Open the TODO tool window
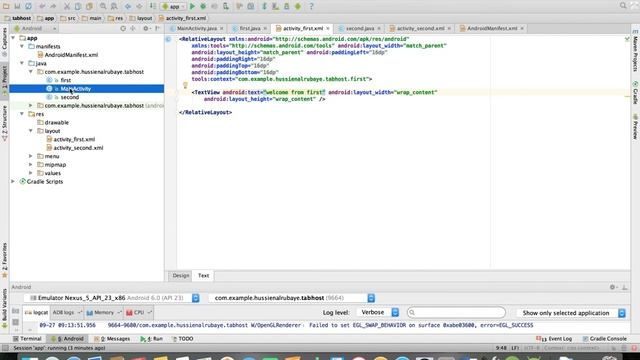The height and width of the screenshot is (360, 640). tap(182, 339)
